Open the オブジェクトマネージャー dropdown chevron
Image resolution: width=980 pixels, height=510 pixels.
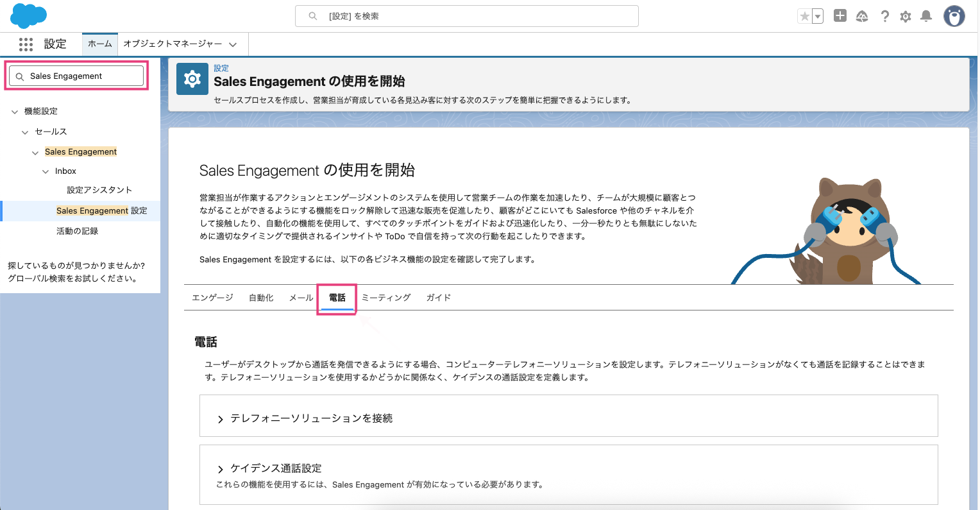[x=233, y=44]
